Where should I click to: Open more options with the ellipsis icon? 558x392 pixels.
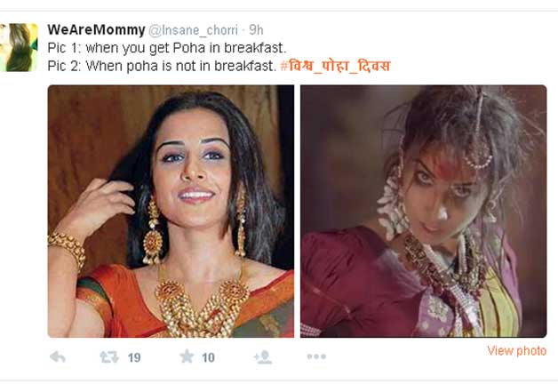[316, 356]
